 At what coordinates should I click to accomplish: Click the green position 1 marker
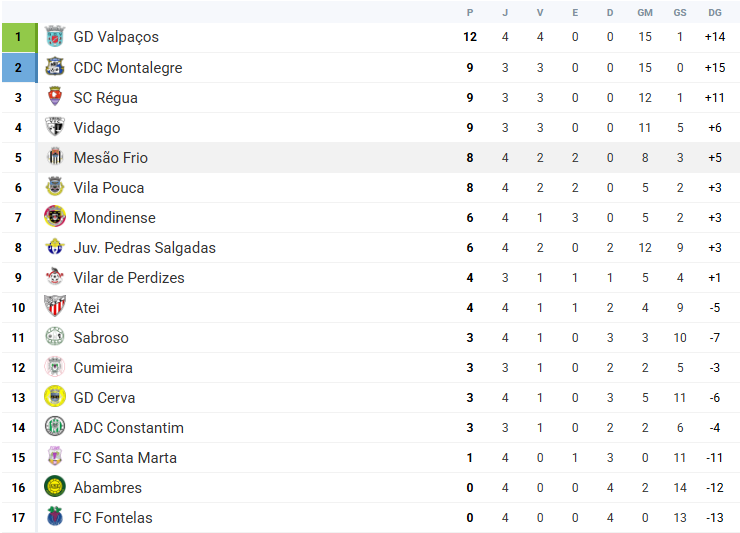(19, 37)
